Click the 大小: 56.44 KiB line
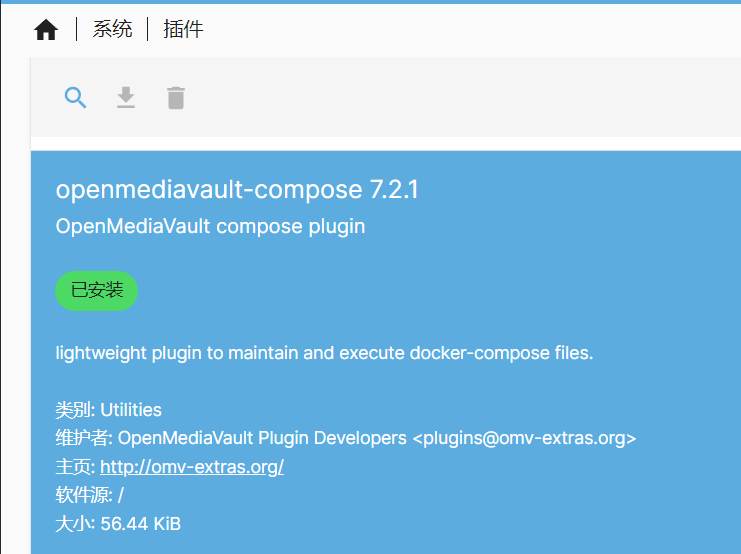Screen dimensions: 741x554 [118, 524]
